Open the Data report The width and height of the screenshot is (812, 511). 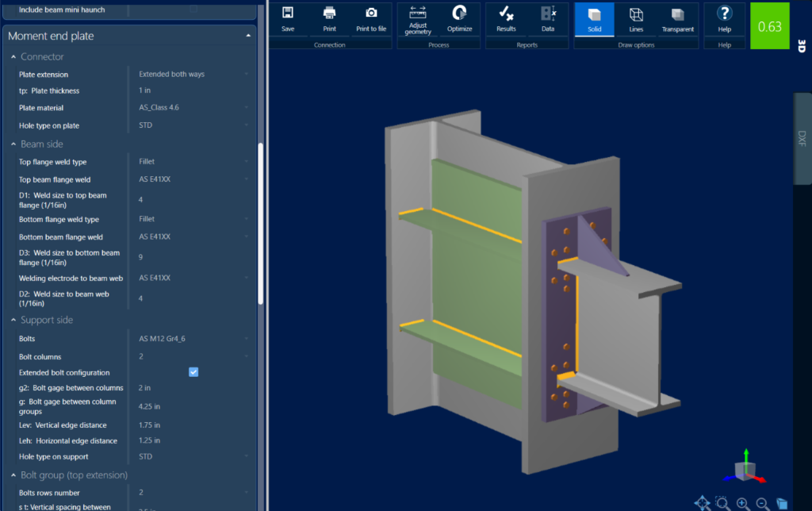[548, 19]
